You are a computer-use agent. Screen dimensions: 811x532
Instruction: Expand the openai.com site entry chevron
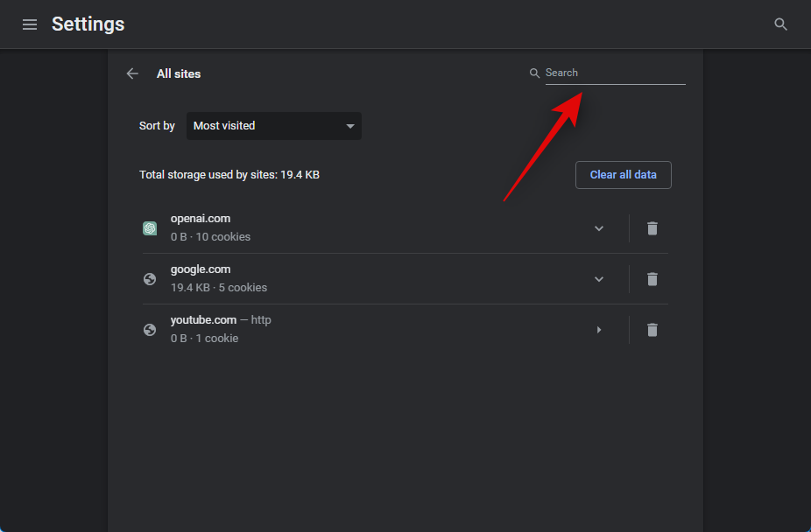tap(599, 228)
